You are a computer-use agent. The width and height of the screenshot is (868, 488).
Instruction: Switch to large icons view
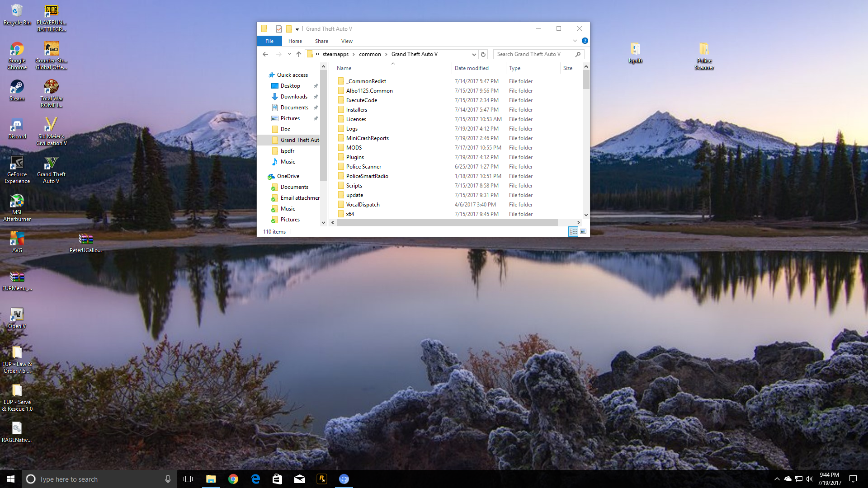pyautogui.click(x=583, y=231)
